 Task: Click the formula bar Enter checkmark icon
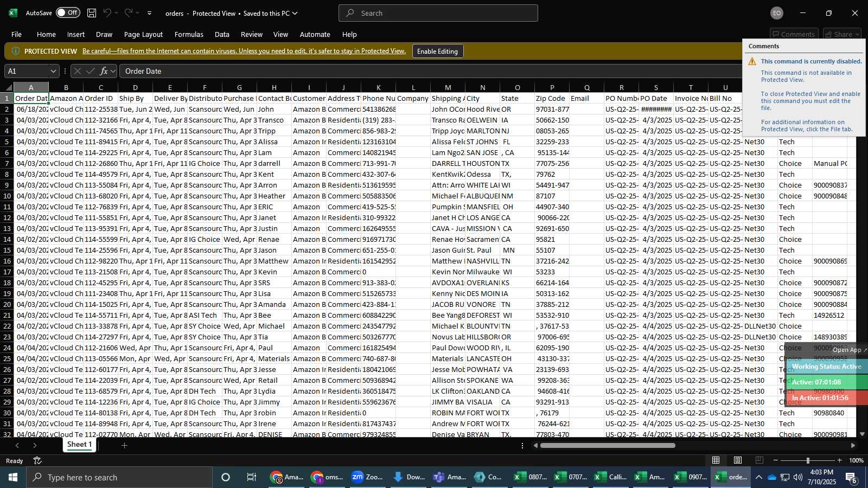tap(90, 71)
